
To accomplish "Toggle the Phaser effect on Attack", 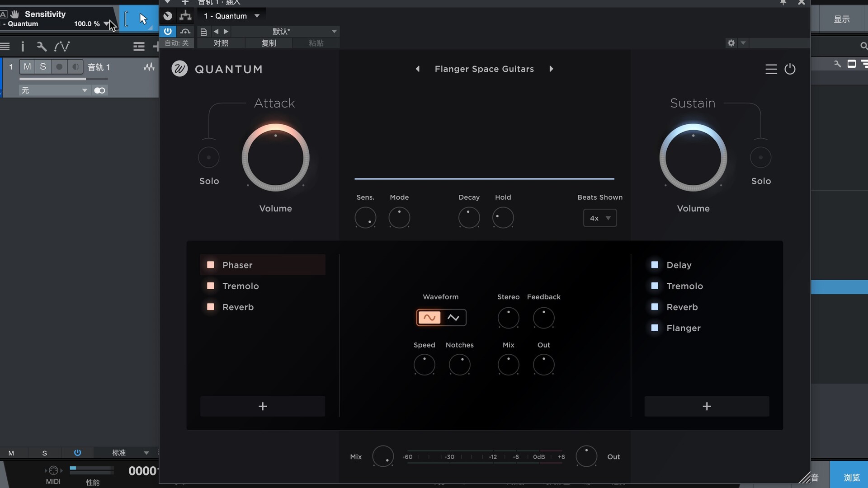I will pyautogui.click(x=211, y=265).
